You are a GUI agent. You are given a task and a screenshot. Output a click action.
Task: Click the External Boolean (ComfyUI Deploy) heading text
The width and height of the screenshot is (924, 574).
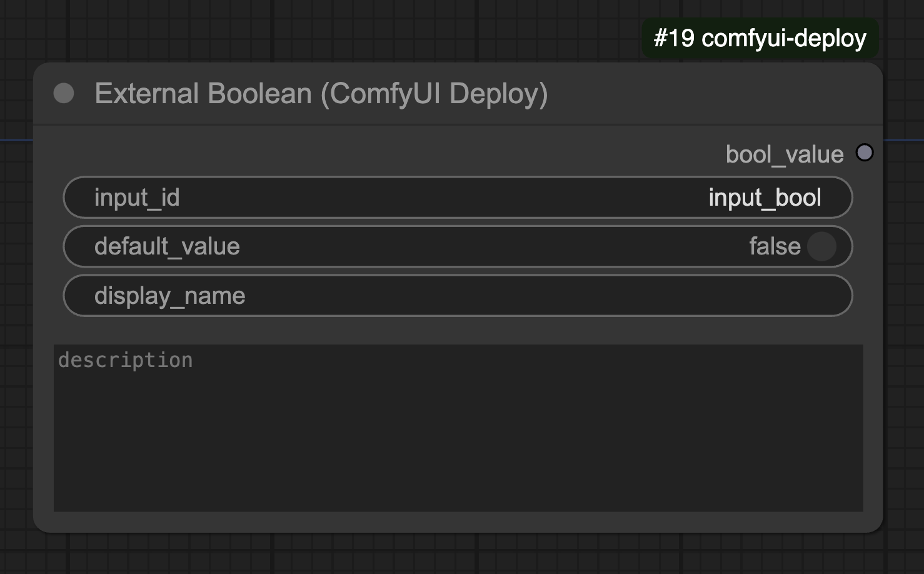click(321, 94)
